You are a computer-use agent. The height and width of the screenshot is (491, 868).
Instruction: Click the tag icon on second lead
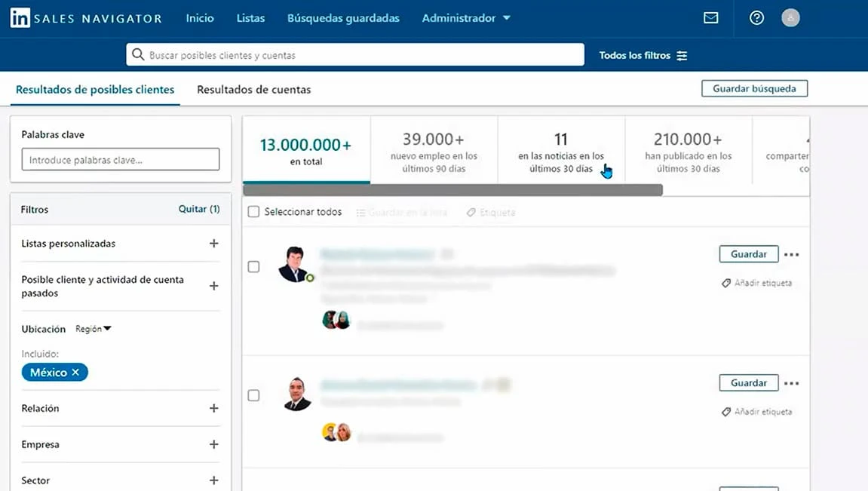(x=726, y=412)
